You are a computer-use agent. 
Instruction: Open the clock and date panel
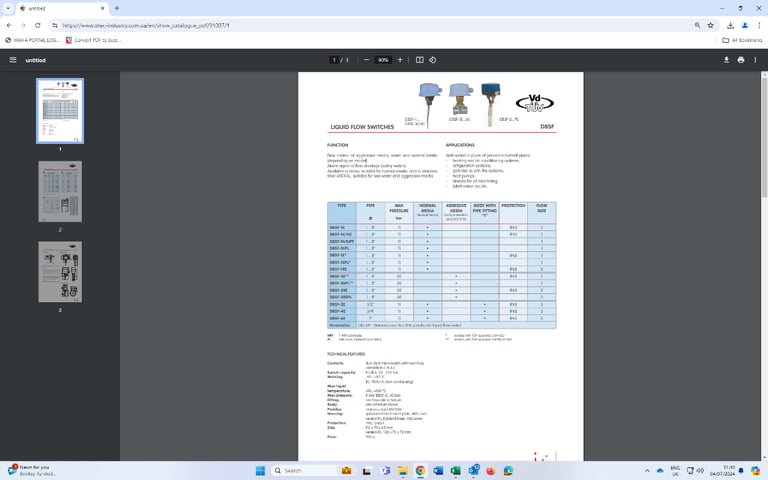click(x=722, y=470)
